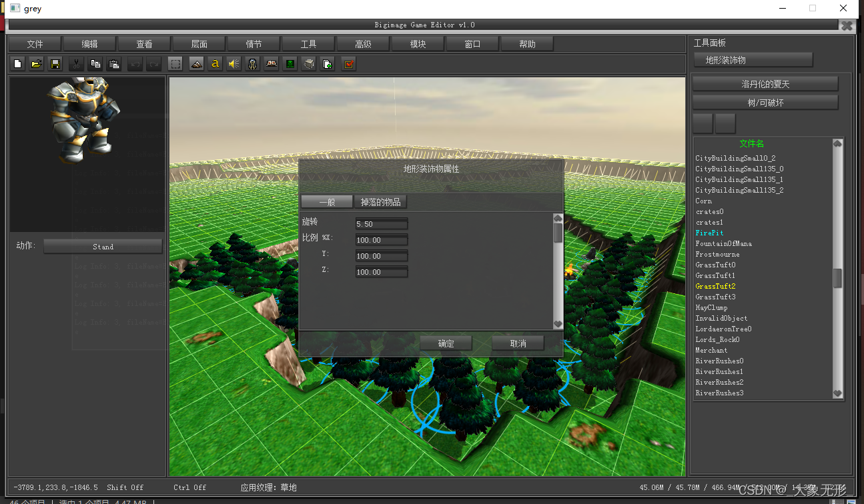The height and width of the screenshot is (504, 864).
Task: Click the second small square button under 树/可破坏
Action: [x=725, y=124]
